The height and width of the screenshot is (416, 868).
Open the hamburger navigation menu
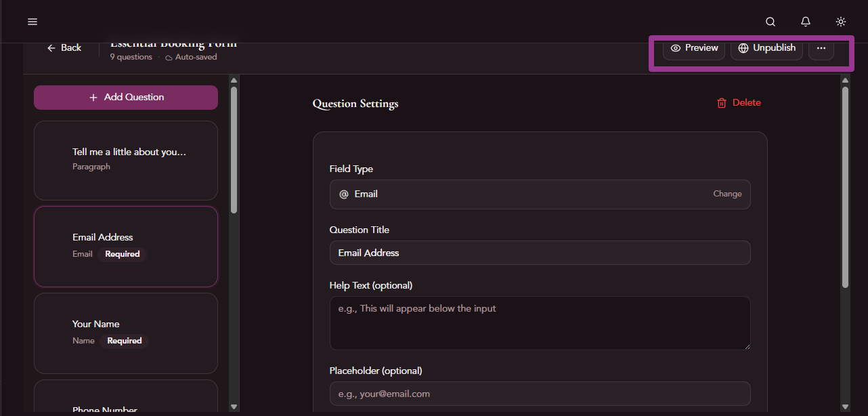pyautogui.click(x=32, y=21)
